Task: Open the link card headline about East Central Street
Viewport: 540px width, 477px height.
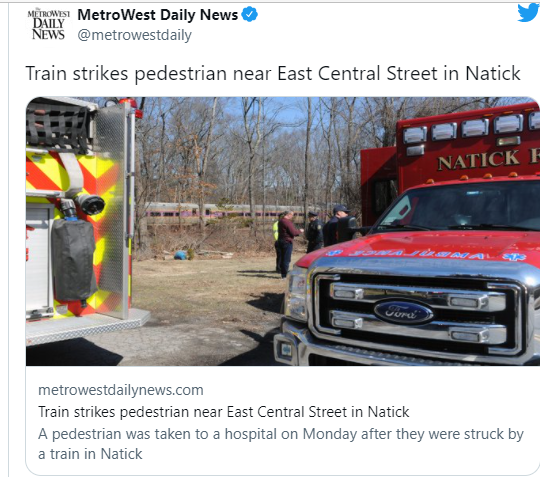Action: coord(224,412)
